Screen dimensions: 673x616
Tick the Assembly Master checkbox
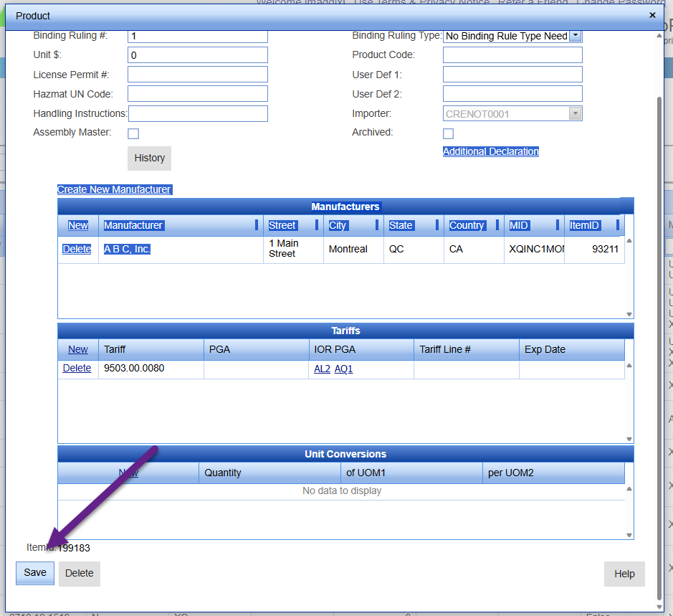(133, 133)
